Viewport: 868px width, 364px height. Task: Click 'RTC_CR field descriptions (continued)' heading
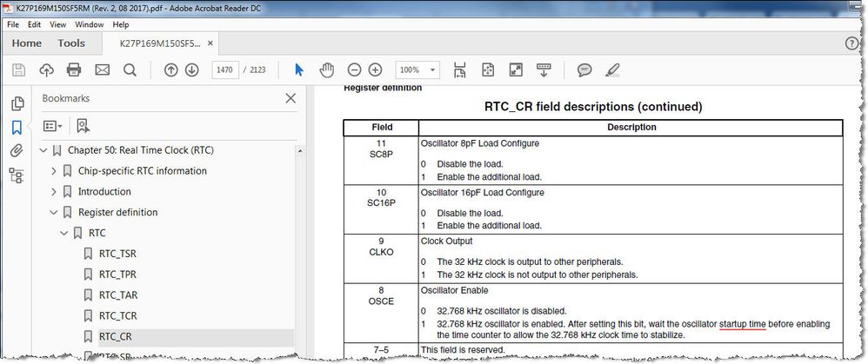pos(593,106)
